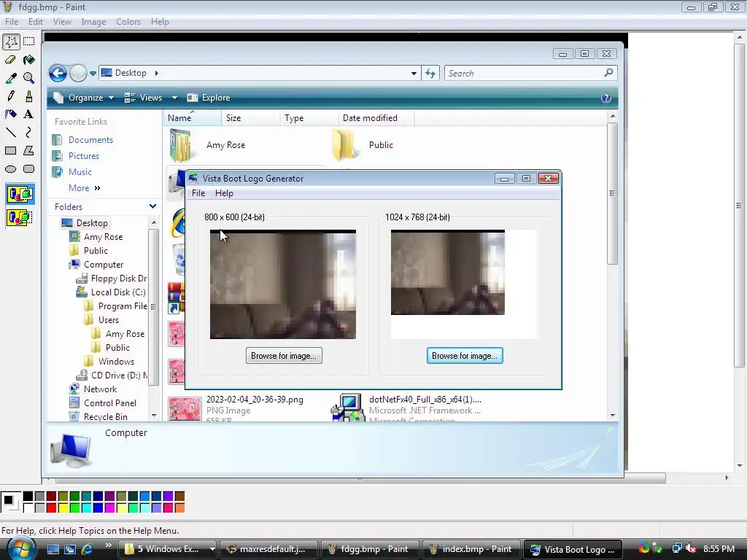Open the Public folder icon in file list
This screenshot has height=560, width=747.
345,145
